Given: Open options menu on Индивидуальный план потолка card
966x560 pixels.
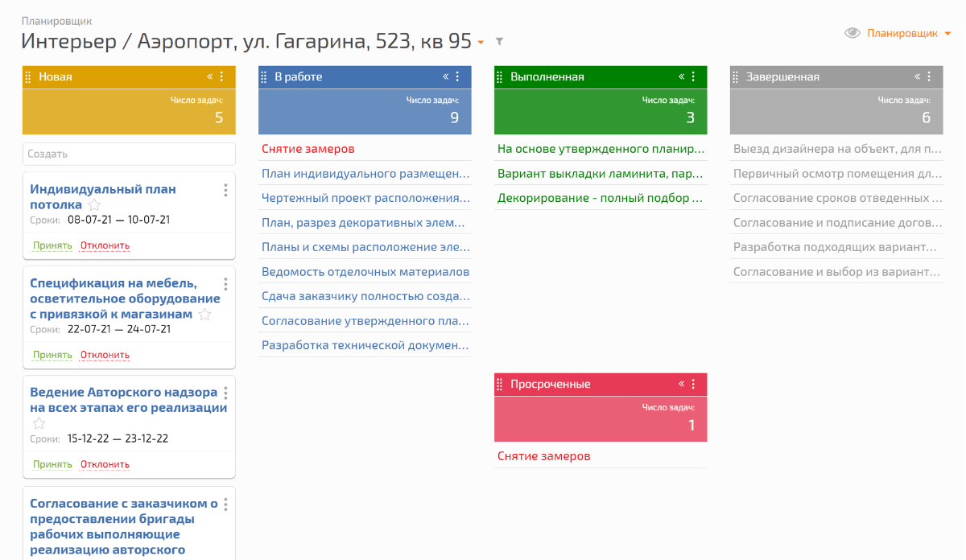Looking at the screenshot, I should click(x=225, y=190).
